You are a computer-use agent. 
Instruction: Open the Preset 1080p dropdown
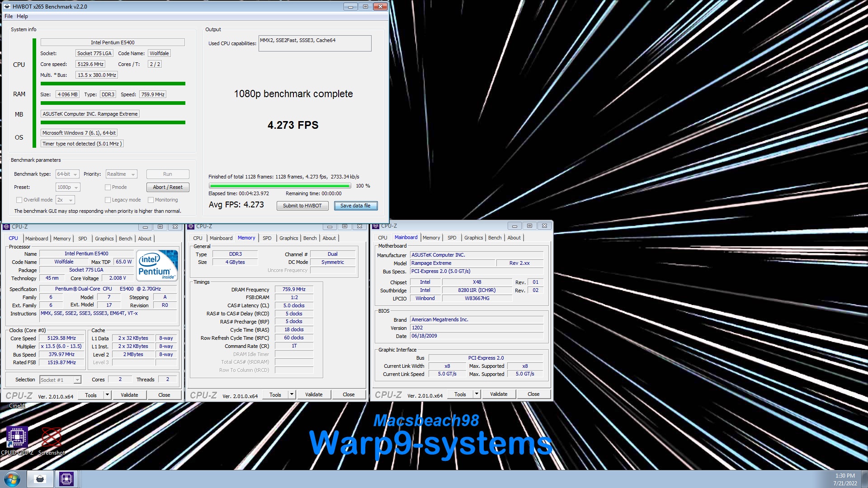pos(68,187)
